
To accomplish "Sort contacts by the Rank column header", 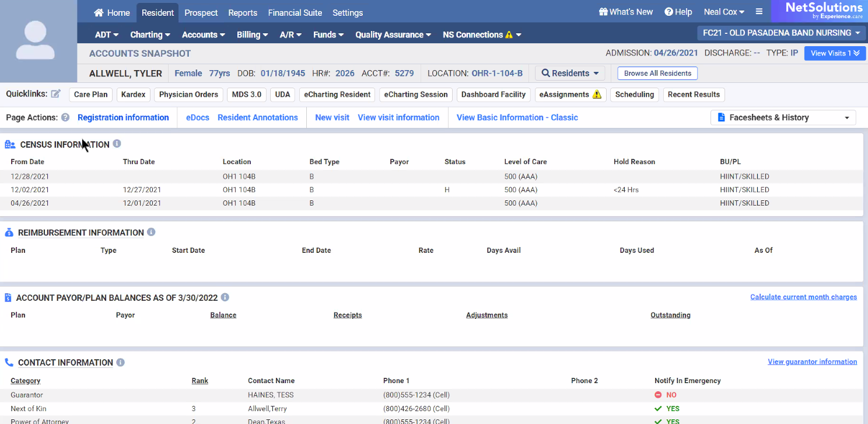I will [199, 381].
